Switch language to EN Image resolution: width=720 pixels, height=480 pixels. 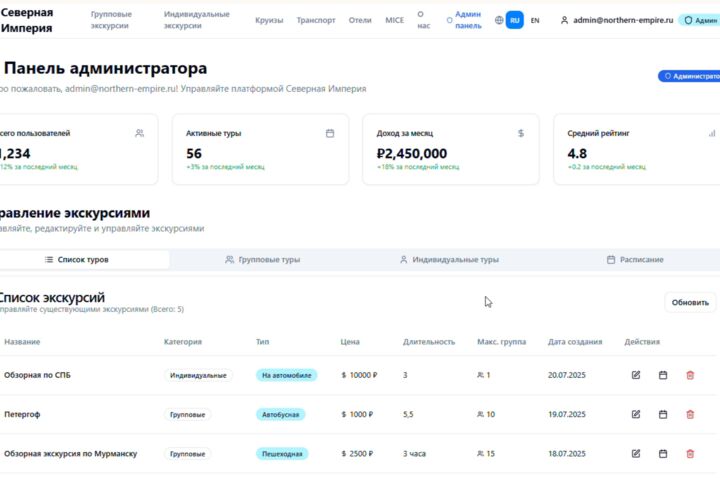point(535,20)
